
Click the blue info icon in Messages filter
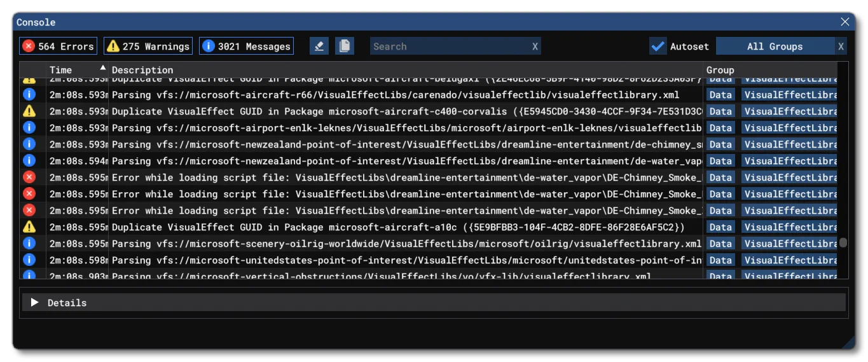point(208,46)
